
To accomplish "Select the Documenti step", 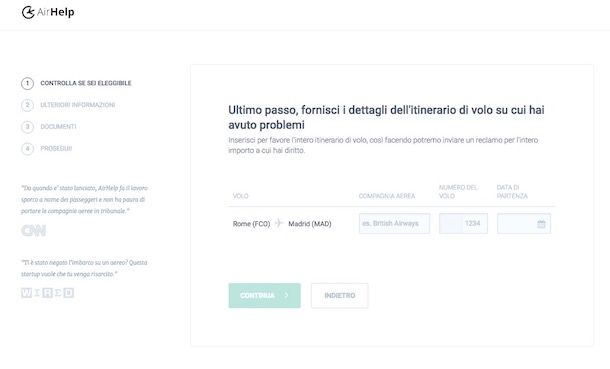I will pos(58,127).
